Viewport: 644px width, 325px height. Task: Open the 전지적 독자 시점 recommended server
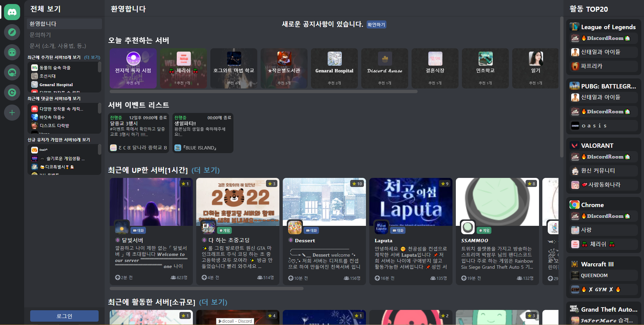click(133, 68)
